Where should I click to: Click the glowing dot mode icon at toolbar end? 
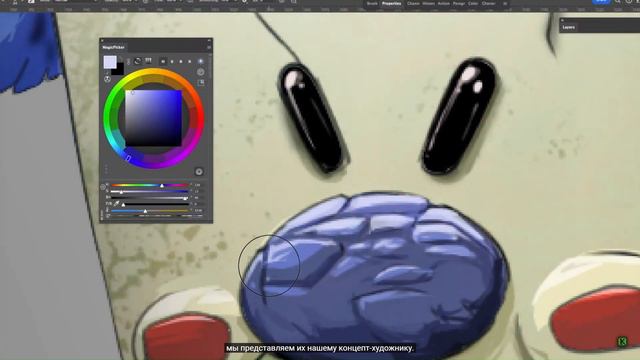[200, 61]
